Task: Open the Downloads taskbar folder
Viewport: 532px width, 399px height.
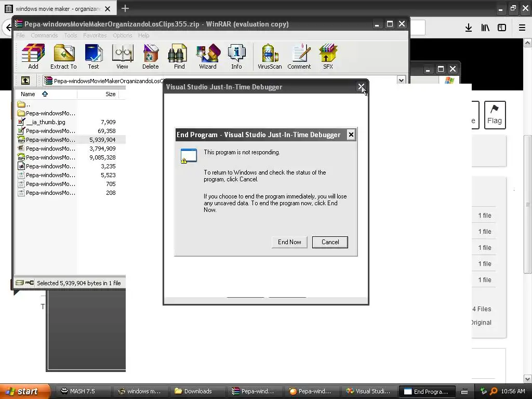Action: [x=197, y=391]
